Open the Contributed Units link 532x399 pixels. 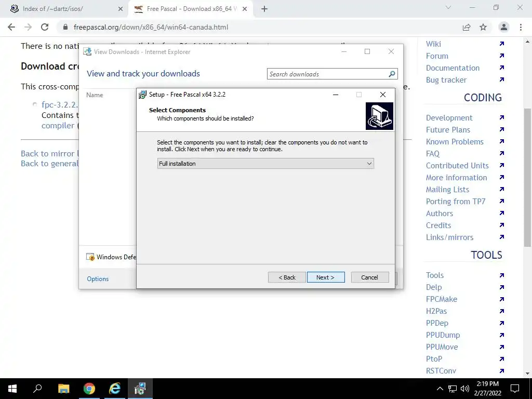coord(457,166)
